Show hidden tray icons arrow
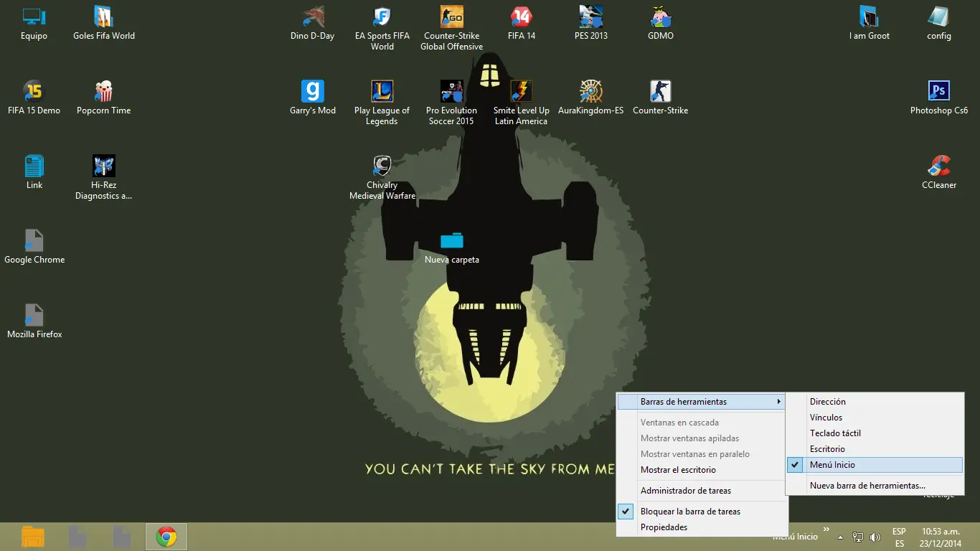Screen dimensions: 980x551 pos(841,537)
